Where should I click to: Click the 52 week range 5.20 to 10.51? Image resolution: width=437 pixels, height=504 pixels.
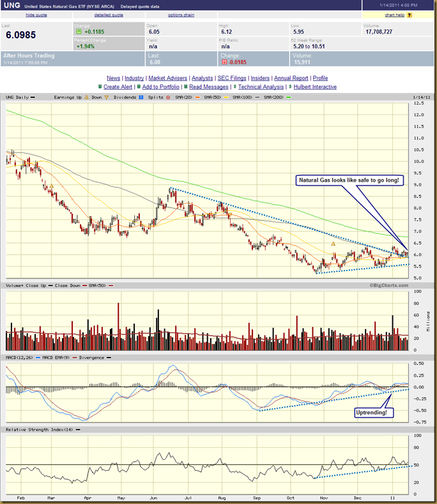pos(309,46)
